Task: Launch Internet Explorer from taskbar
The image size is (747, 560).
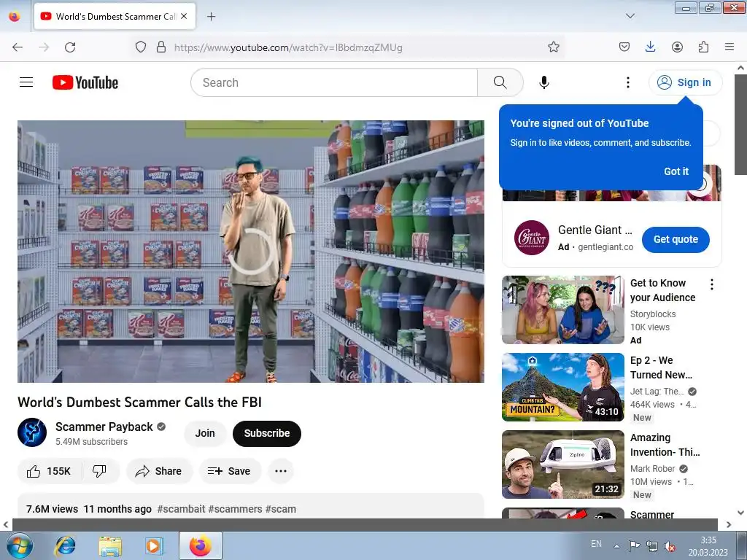Action: click(x=65, y=545)
